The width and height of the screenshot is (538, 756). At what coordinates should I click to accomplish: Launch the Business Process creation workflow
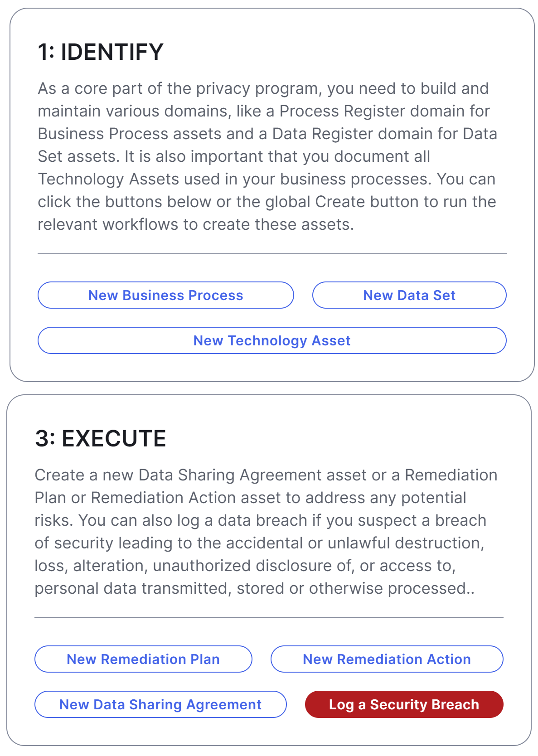(165, 295)
